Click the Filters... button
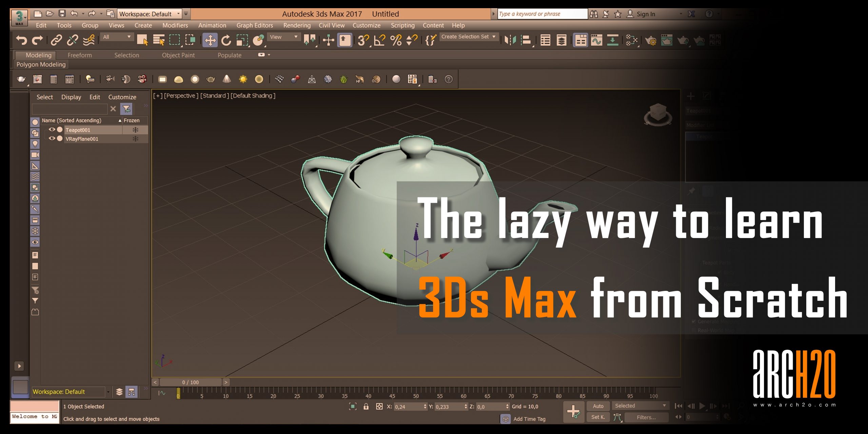868x434 pixels. point(646,417)
